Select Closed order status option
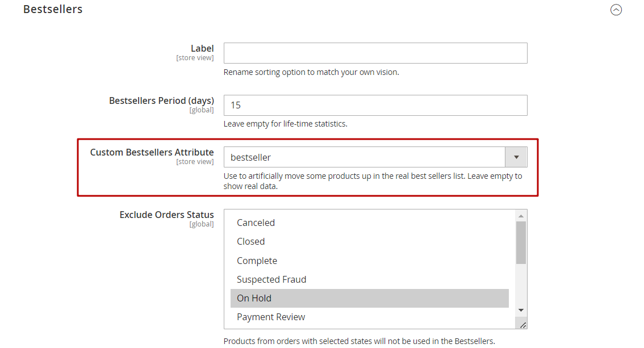 click(x=369, y=242)
